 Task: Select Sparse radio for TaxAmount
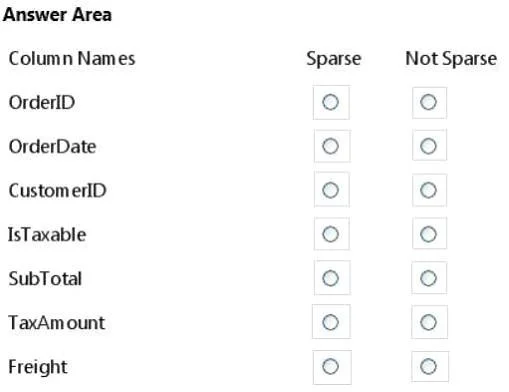click(330, 322)
